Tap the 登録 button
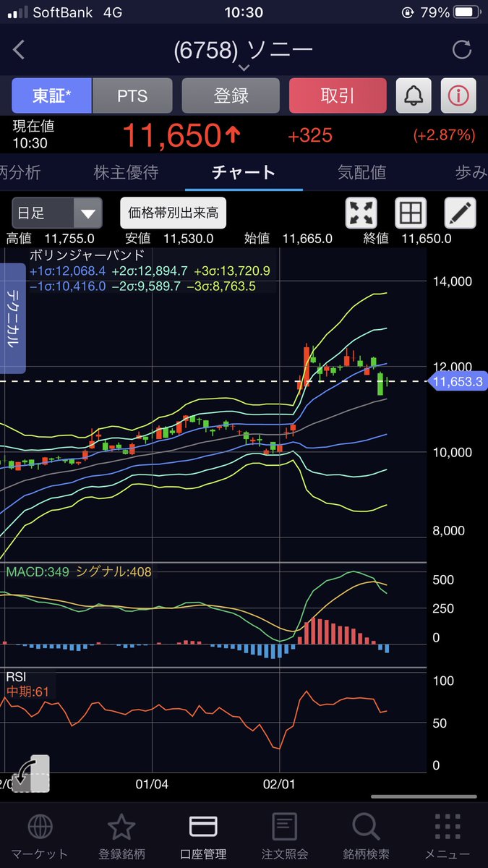Screen dimensions: 488x868 pyautogui.click(x=231, y=95)
